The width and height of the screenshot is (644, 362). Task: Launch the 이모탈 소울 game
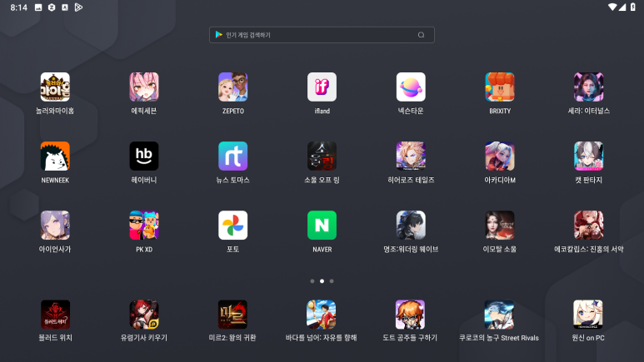(x=500, y=226)
